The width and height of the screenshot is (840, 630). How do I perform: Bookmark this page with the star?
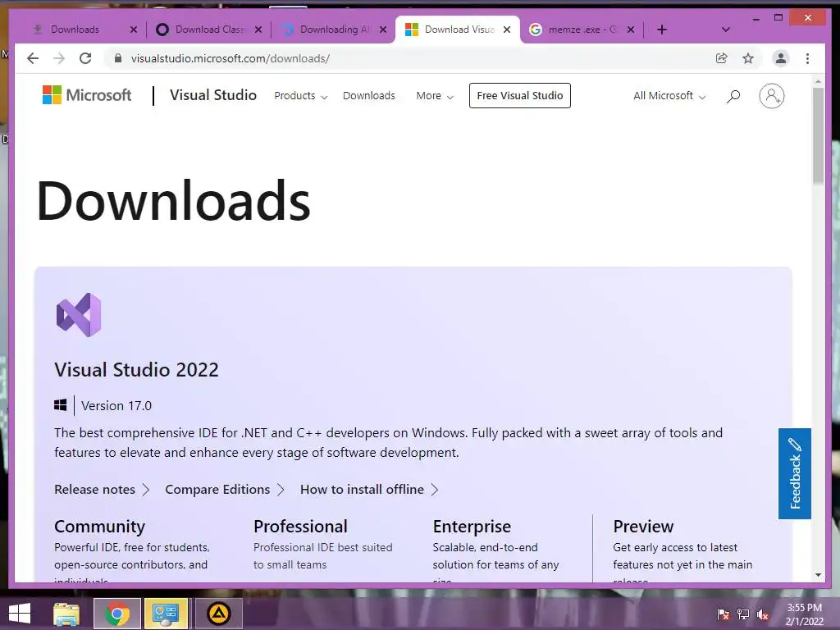pos(748,58)
